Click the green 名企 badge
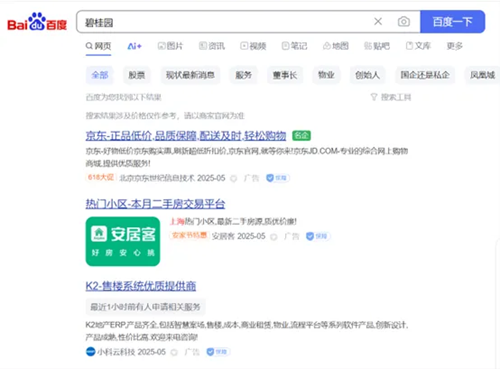The width and height of the screenshot is (500, 369). click(x=302, y=136)
